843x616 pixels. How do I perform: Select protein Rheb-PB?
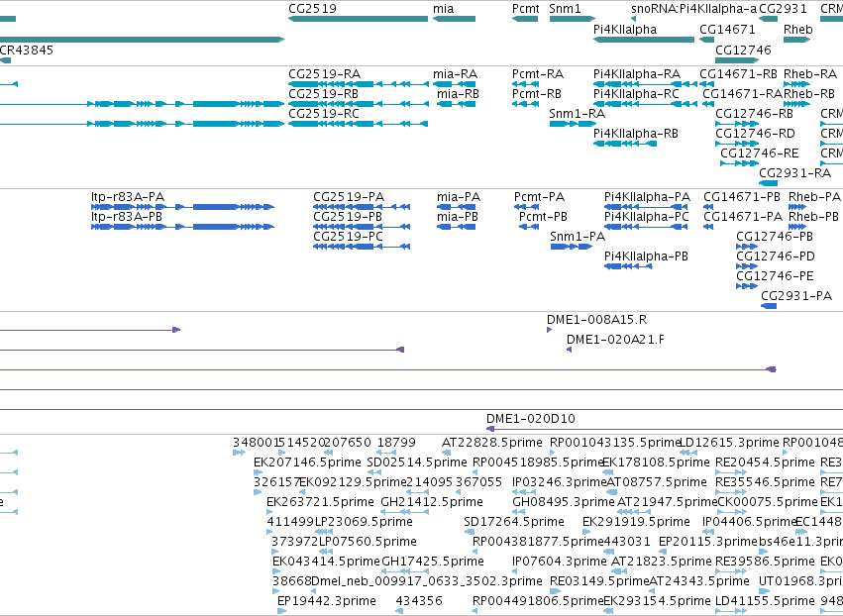click(814, 217)
